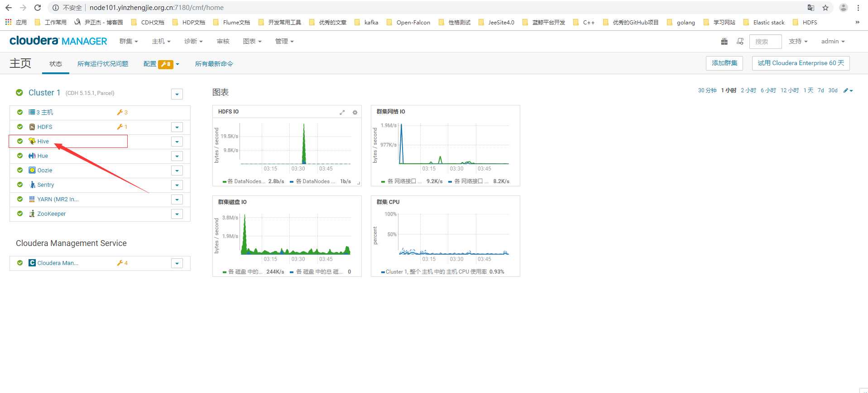Click the Cloudera Manager logo
The width and height of the screenshot is (868, 393).
(x=58, y=41)
